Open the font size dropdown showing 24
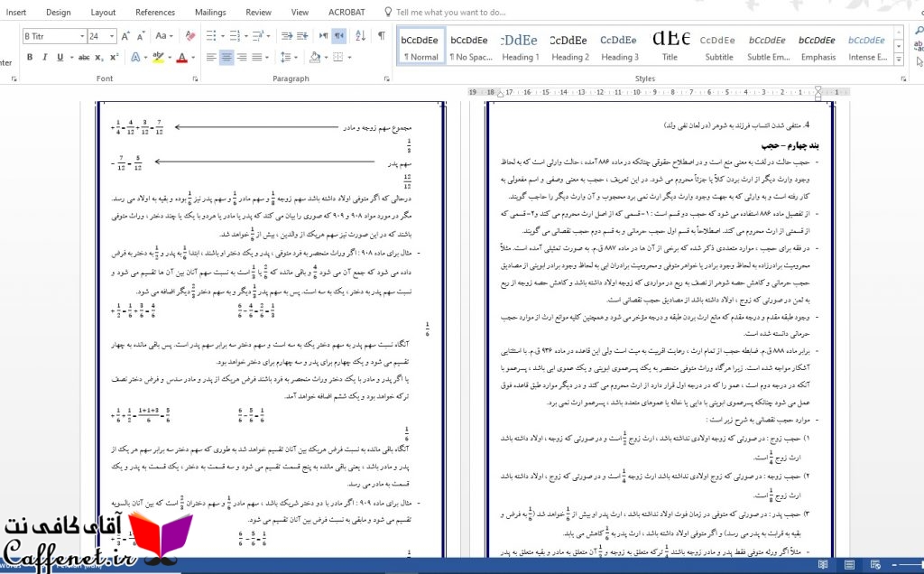Image resolution: width=924 pixels, height=574 pixels. tap(111, 36)
